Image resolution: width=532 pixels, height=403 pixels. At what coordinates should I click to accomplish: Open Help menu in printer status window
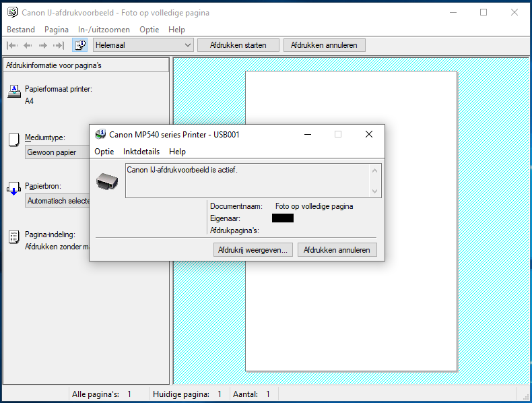coord(178,152)
